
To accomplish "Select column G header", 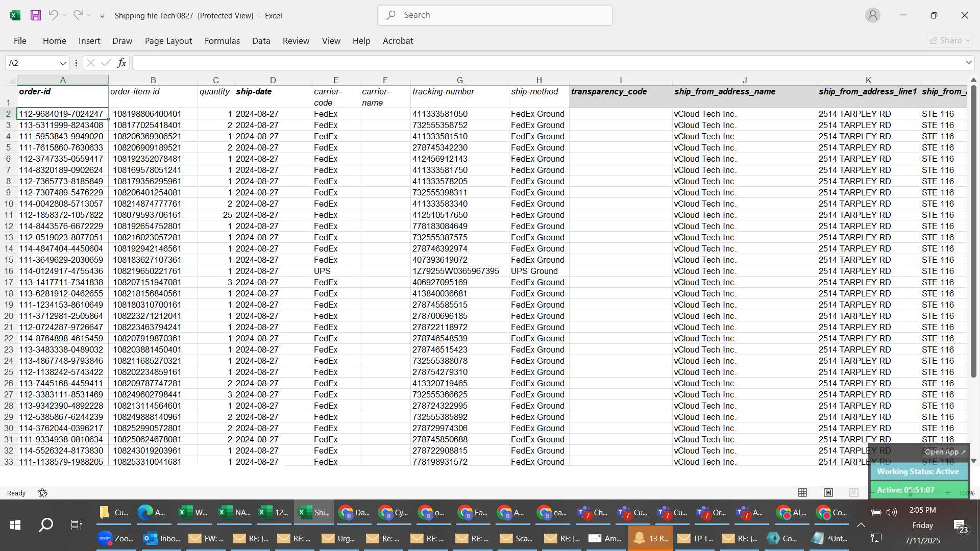I will 459,80.
